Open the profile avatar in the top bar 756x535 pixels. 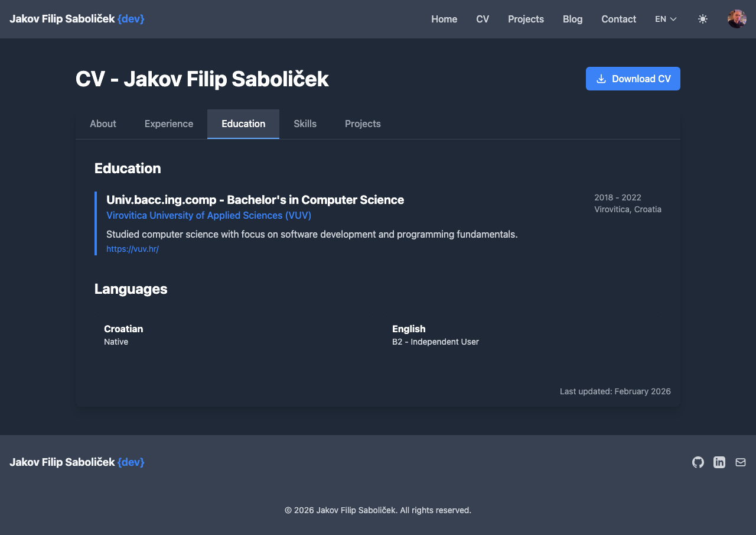(x=737, y=18)
